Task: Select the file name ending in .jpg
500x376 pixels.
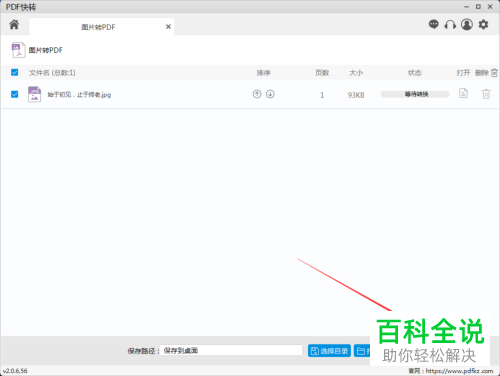Action: coord(79,95)
